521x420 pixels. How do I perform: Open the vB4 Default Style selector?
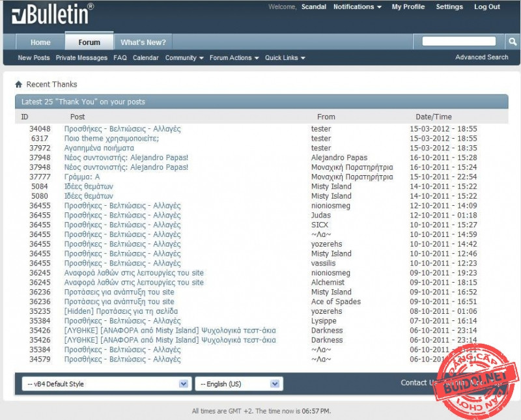[106, 384]
